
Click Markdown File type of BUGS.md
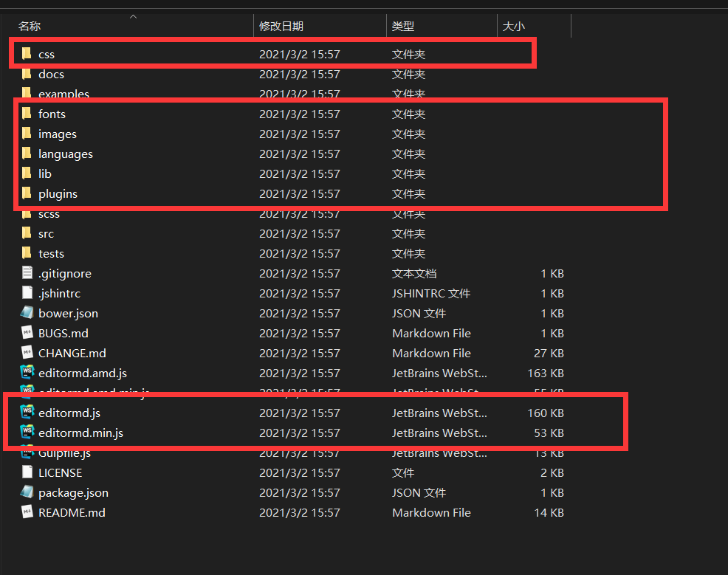(x=431, y=333)
